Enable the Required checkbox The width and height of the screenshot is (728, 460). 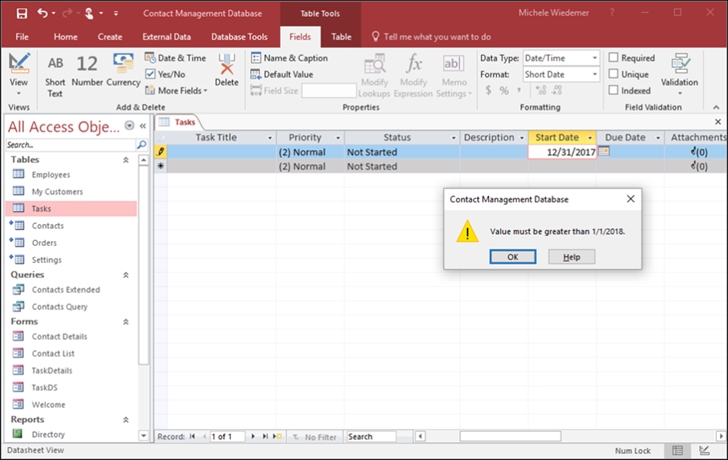pos(613,58)
